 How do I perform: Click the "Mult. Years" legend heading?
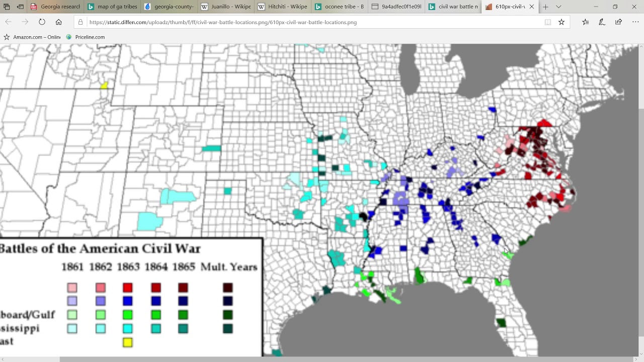coord(229,267)
